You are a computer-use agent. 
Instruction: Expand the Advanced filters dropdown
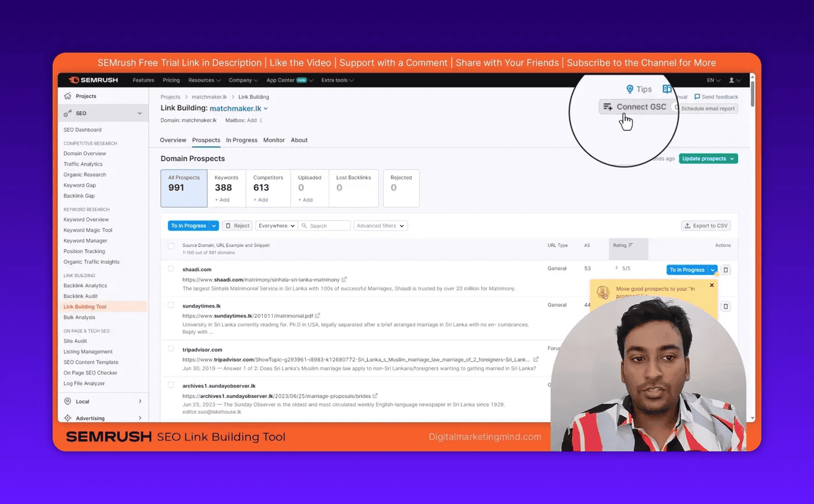[x=380, y=225]
